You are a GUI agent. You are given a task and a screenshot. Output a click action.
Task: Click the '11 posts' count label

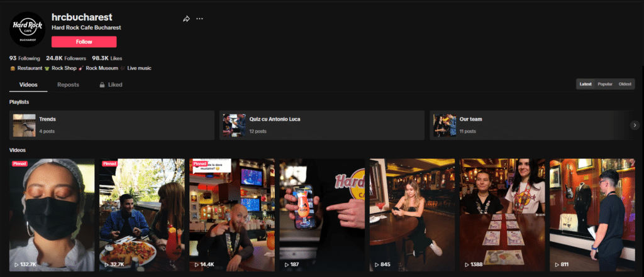coord(468,131)
